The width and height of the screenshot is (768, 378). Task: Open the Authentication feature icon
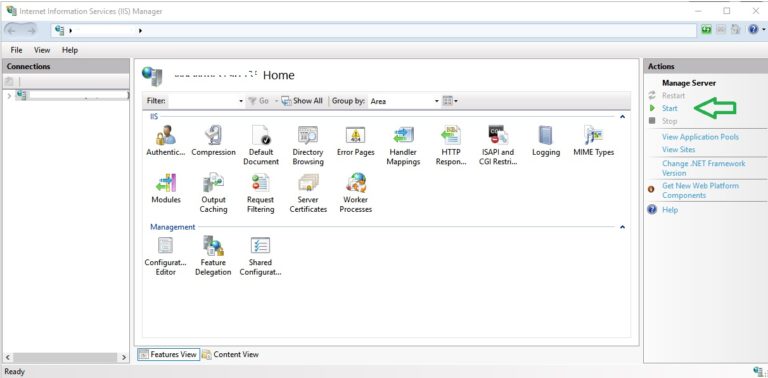[x=166, y=141]
